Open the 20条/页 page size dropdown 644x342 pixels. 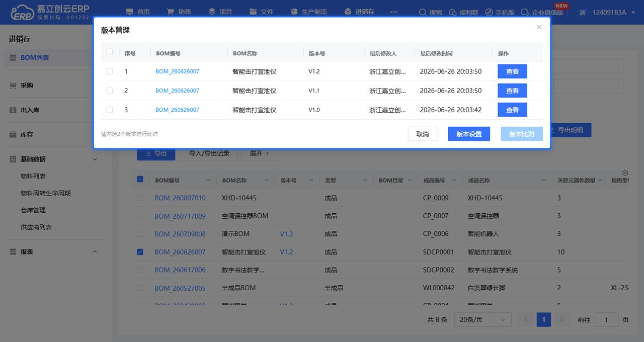coord(482,319)
